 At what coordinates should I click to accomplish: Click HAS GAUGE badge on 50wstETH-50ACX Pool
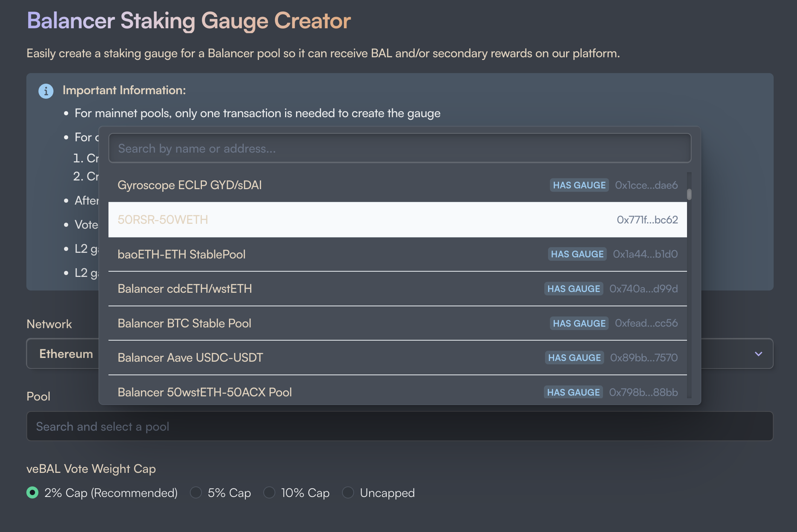(573, 392)
